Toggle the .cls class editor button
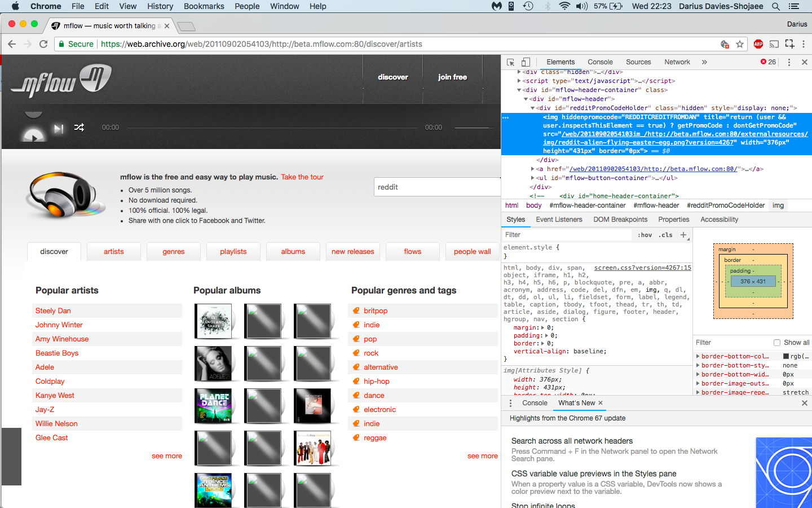The height and width of the screenshot is (508, 812). (666, 235)
